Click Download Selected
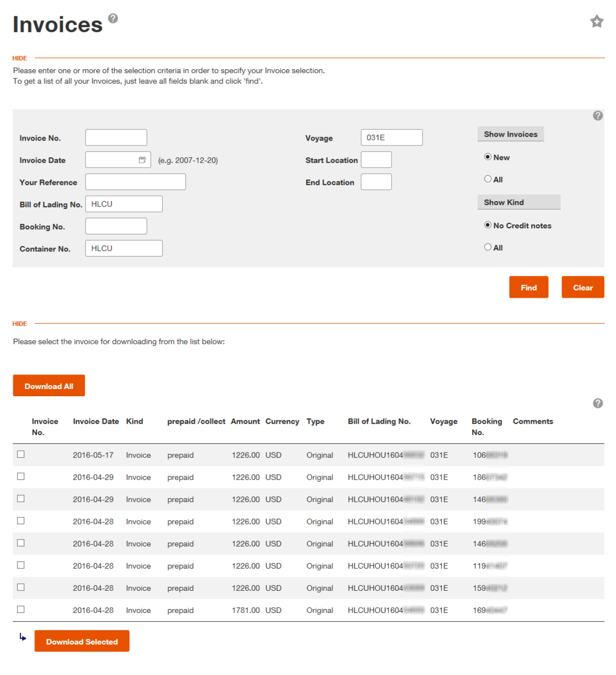Screen dimensions: 616x675 click(81, 641)
